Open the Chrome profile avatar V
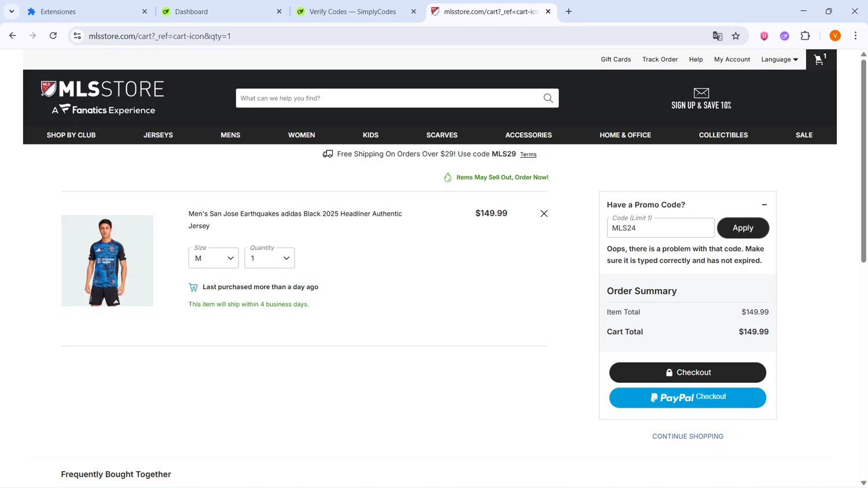 pyautogui.click(x=835, y=36)
